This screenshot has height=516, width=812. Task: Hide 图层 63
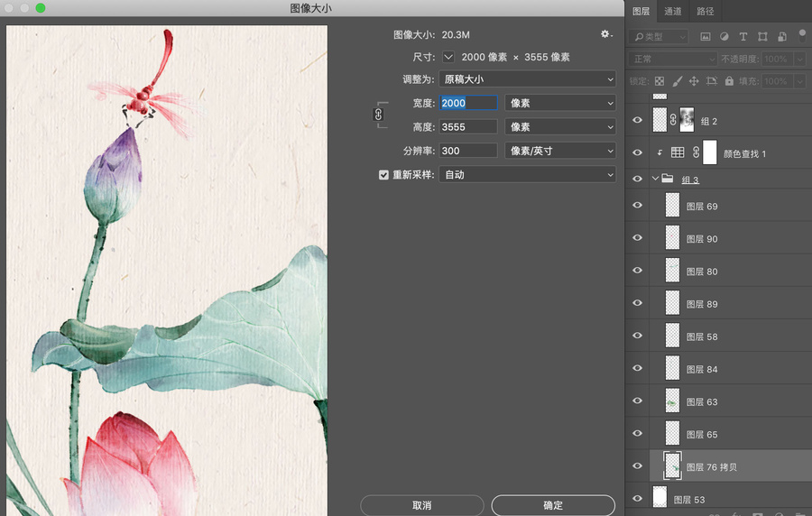(638, 401)
